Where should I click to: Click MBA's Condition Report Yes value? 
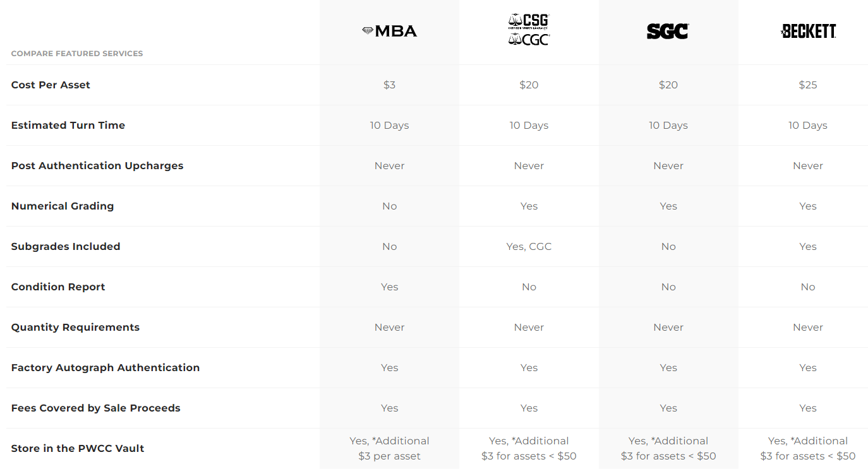click(x=389, y=287)
